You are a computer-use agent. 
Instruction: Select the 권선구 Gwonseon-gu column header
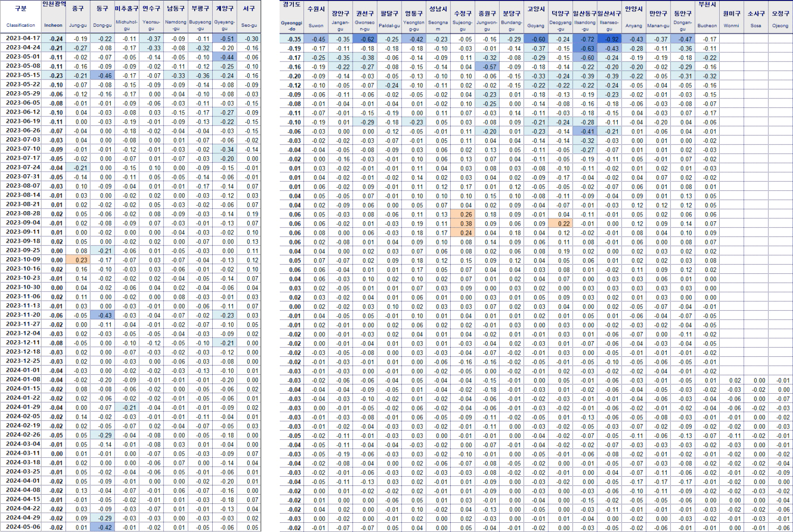365,17
